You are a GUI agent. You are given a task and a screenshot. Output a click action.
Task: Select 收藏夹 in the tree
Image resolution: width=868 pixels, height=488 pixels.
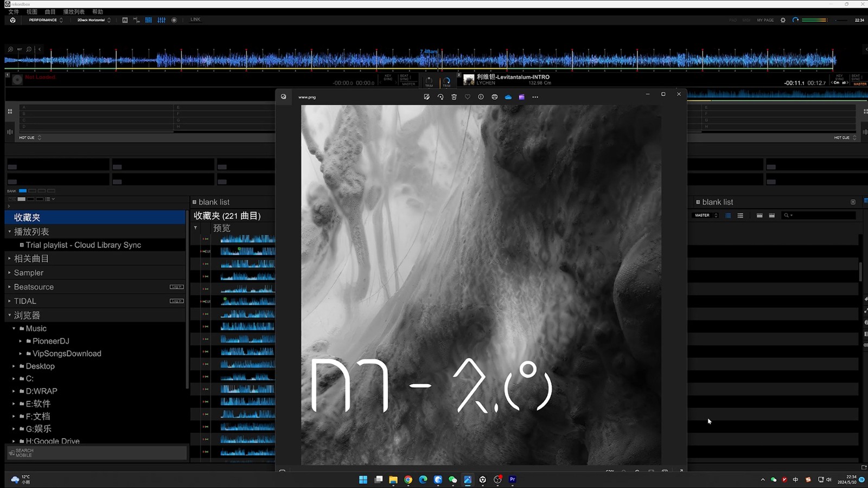point(95,217)
